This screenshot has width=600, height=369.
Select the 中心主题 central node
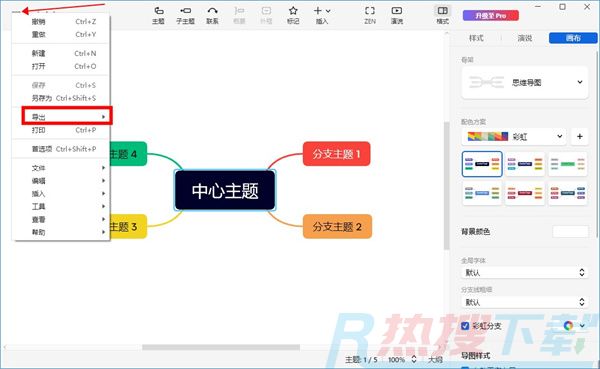(x=225, y=191)
